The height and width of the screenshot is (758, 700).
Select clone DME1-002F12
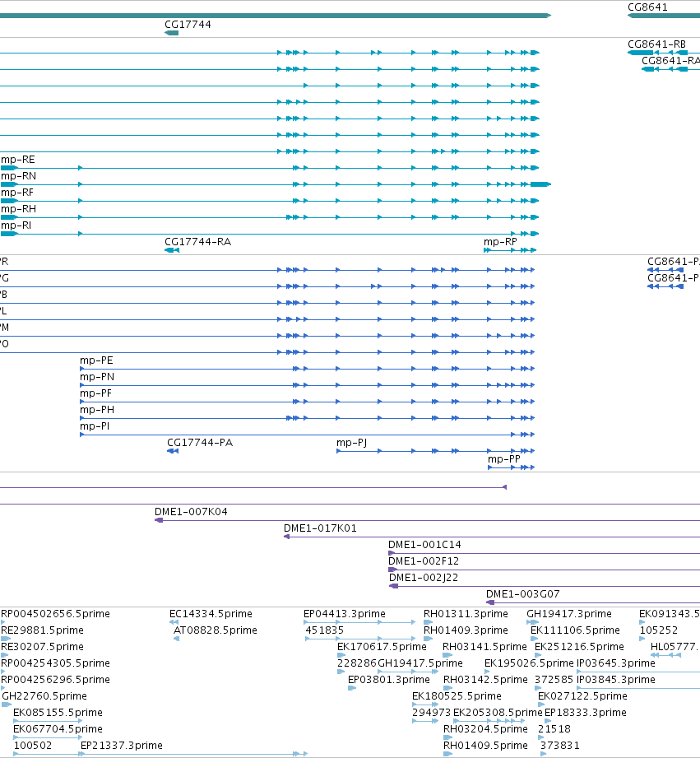(x=424, y=561)
